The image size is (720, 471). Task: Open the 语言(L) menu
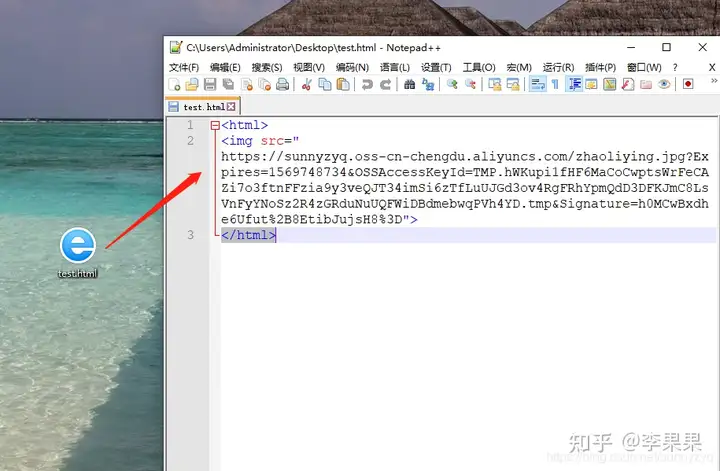tap(395, 67)
